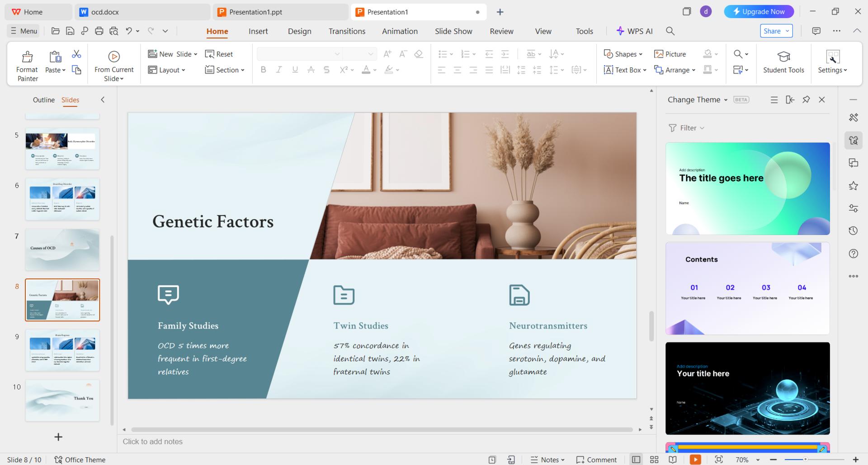
Task: Click the Justify alignment icon
Action: click(489, 70)
